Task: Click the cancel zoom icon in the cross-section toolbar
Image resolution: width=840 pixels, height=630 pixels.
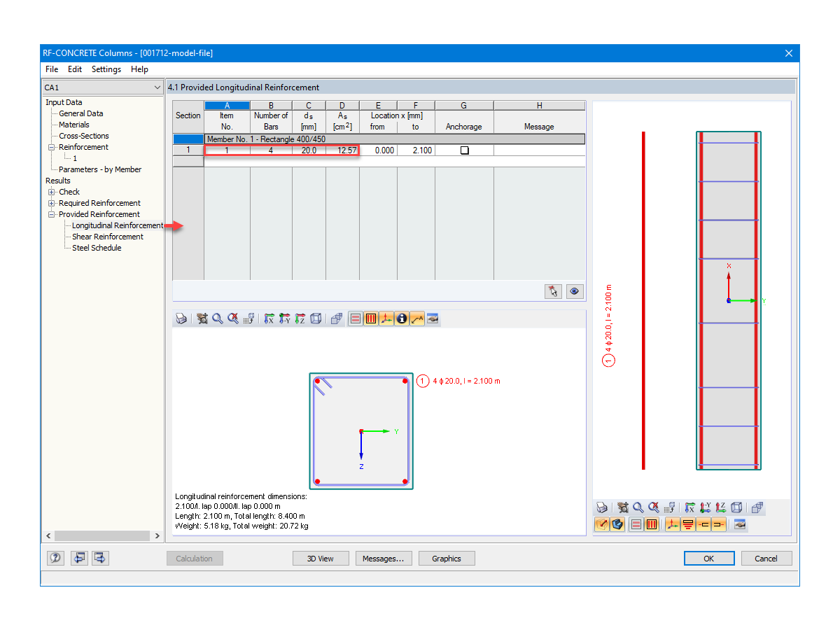Action: point(233,318)
